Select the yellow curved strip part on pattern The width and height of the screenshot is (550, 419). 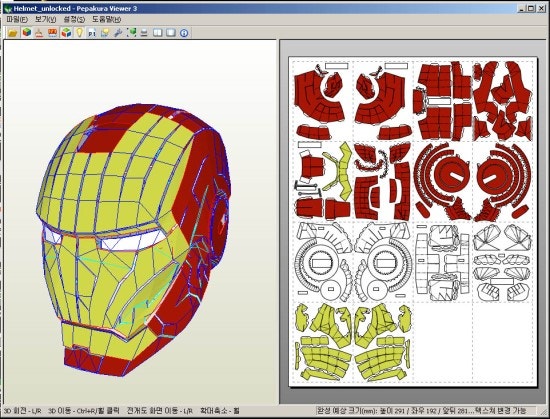click(x=343, y=171)
